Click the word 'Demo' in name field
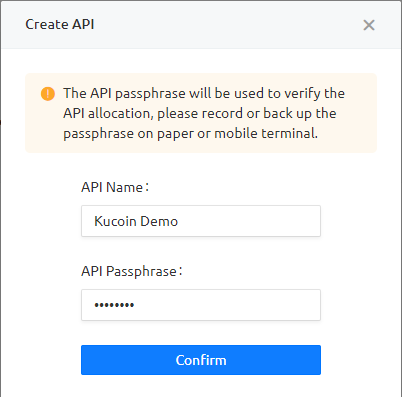Viewport: 402px width, 397px height. coord(159,221)
